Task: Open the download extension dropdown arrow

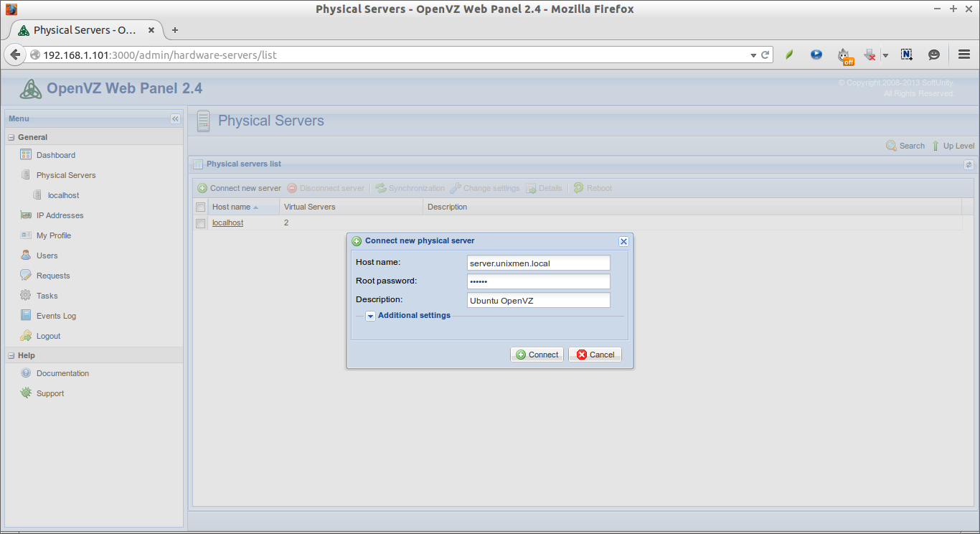Action: pos(885,55)
